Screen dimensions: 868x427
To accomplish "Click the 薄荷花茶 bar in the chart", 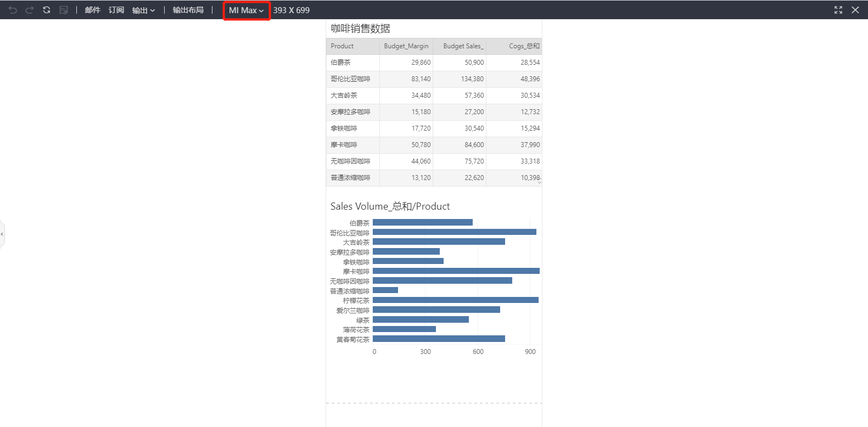I will point(404,329).
